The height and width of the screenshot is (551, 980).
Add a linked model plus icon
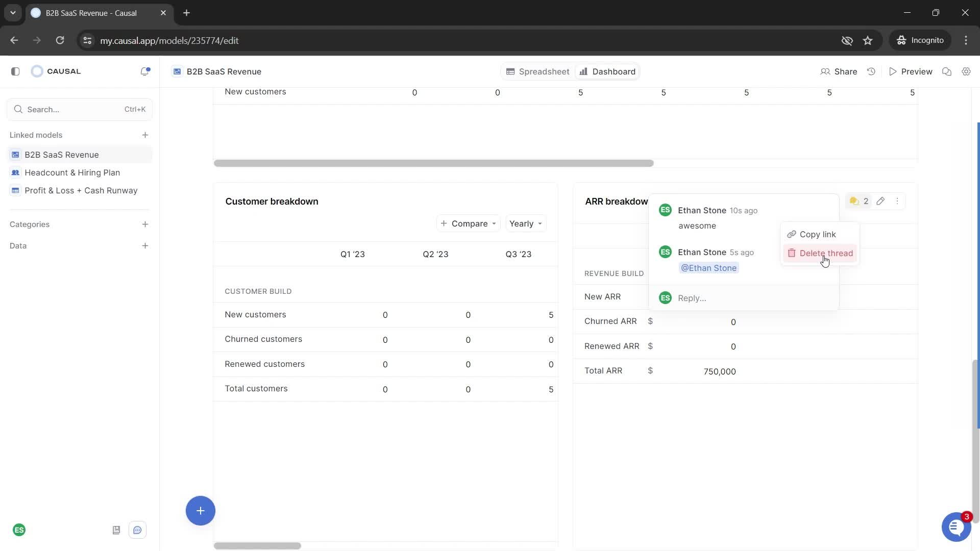click(x=145, y=135)
